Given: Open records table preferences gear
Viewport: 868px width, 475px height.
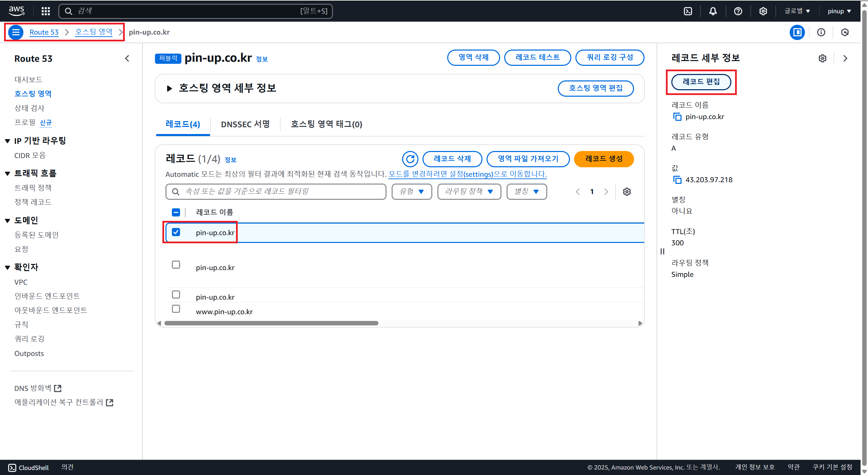Looking at the screenshot, I should click(627, 192).
